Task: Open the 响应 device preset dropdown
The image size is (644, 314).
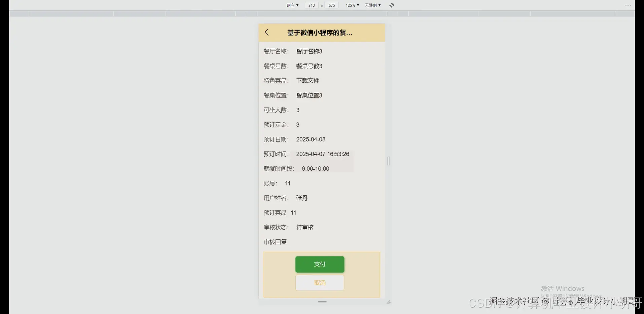Action: tap(292, 5)
